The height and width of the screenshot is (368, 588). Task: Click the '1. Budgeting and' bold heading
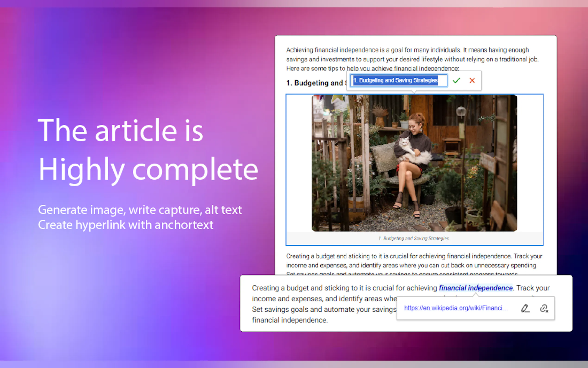[x=315, y=83]
